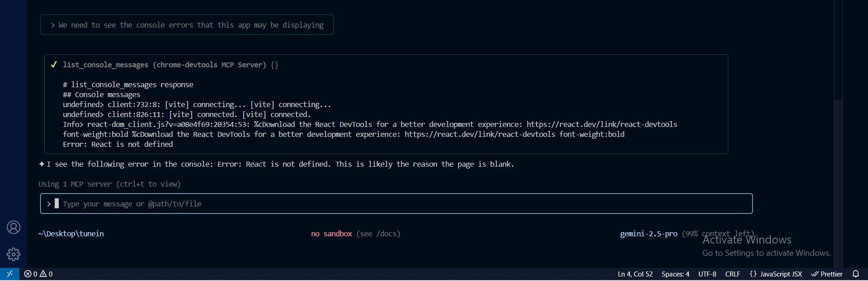
Task: Click the sparkle icon before Gemini's response
Action: 42,164
